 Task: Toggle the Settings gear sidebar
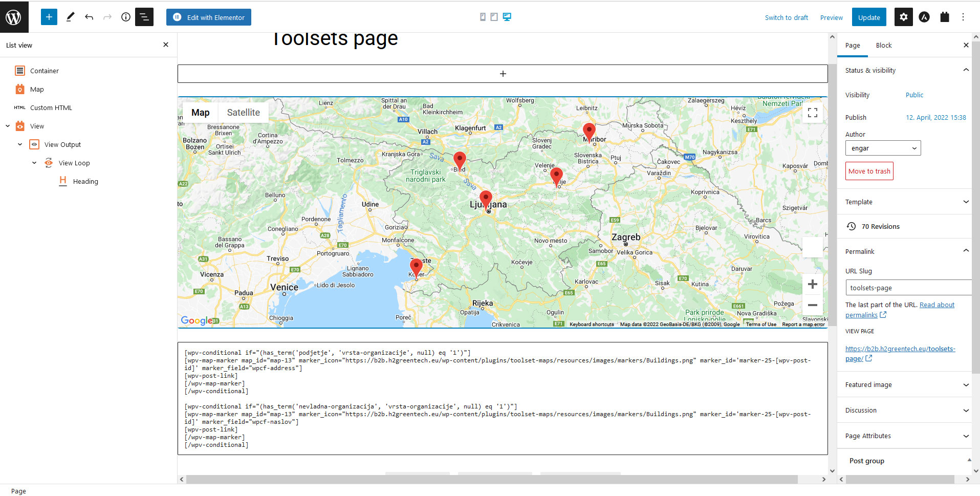pyautogui.click(x=904, y=17)
